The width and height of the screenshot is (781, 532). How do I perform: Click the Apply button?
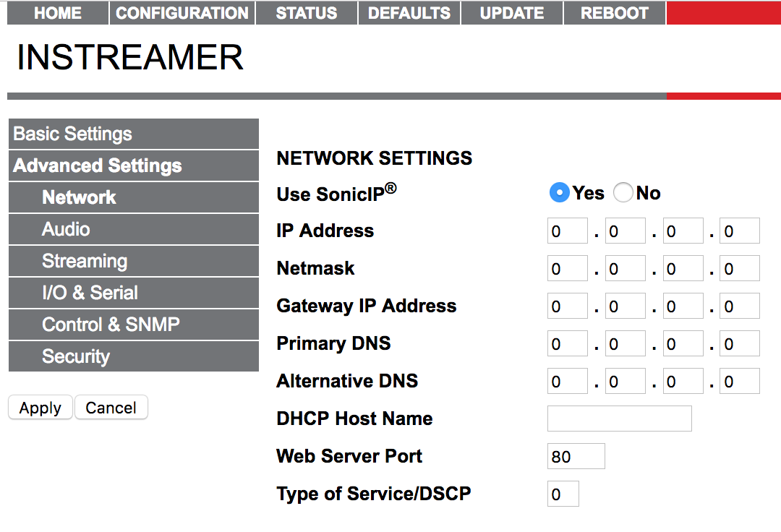(x=40, y=408)
